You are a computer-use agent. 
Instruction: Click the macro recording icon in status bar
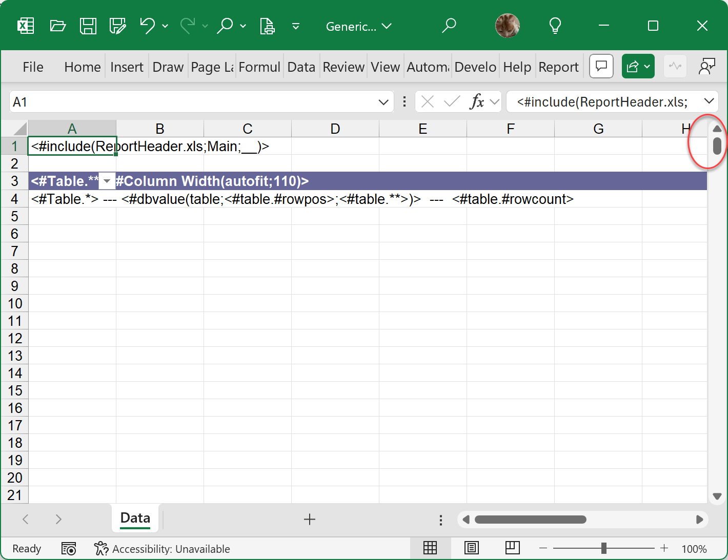[x=69, y=549]
